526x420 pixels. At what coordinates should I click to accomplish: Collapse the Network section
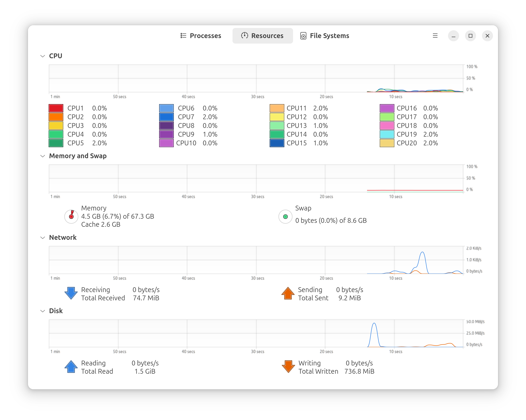tap(43, 238)
